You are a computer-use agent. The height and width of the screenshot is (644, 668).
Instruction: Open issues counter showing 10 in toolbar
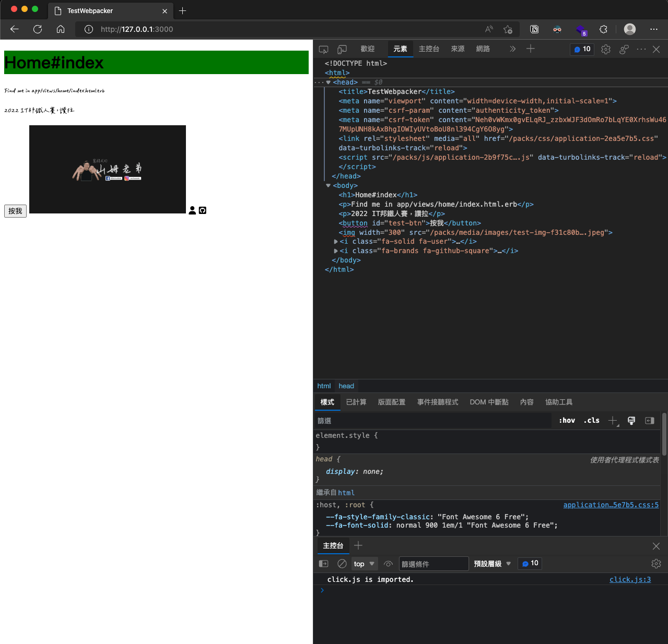tap(582, 49)
